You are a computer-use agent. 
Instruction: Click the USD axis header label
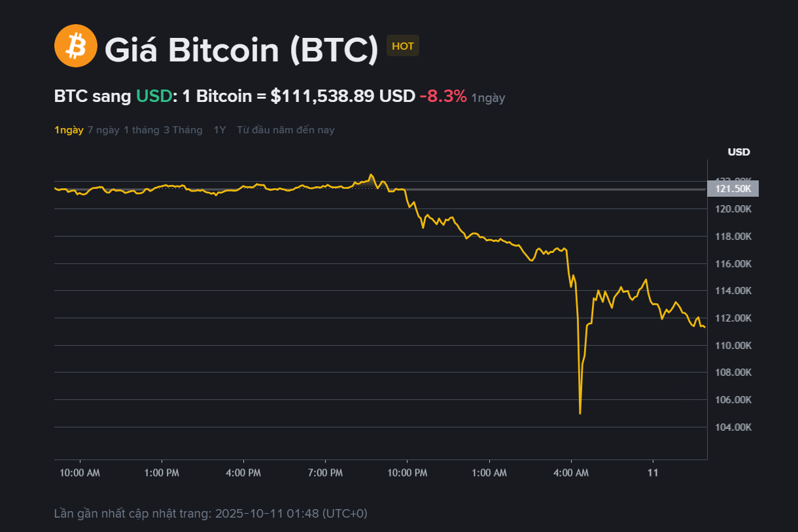pos(738,152)
